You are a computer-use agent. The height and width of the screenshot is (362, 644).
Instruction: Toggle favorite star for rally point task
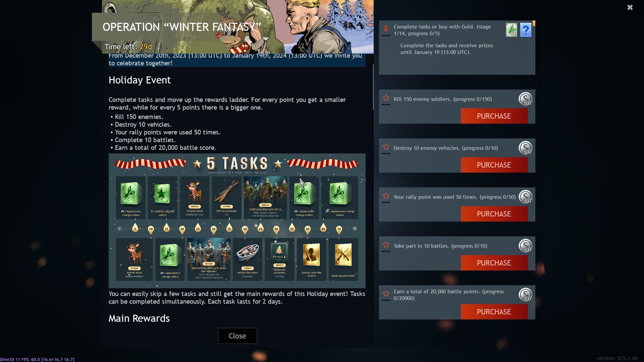click(x=386, y=196)
